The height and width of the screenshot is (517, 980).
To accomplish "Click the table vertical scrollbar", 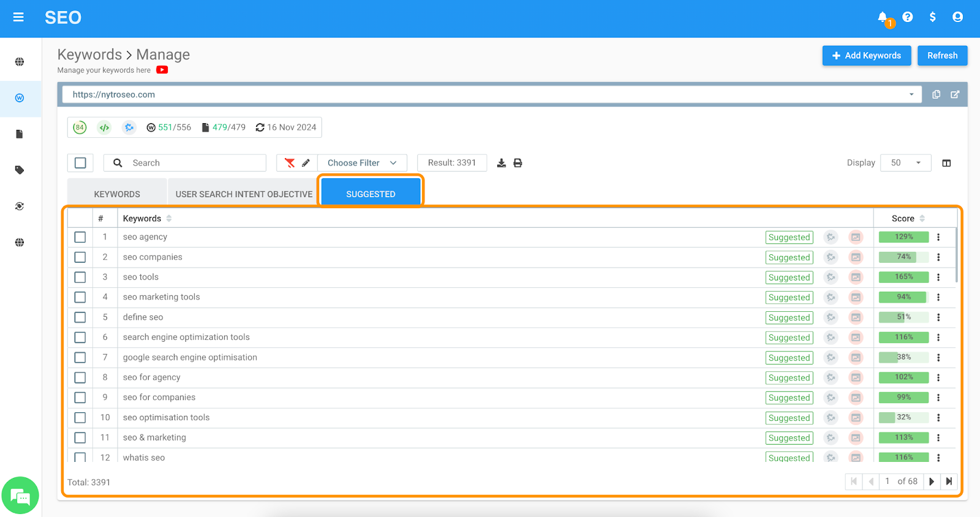I will (x=956, y=254).
